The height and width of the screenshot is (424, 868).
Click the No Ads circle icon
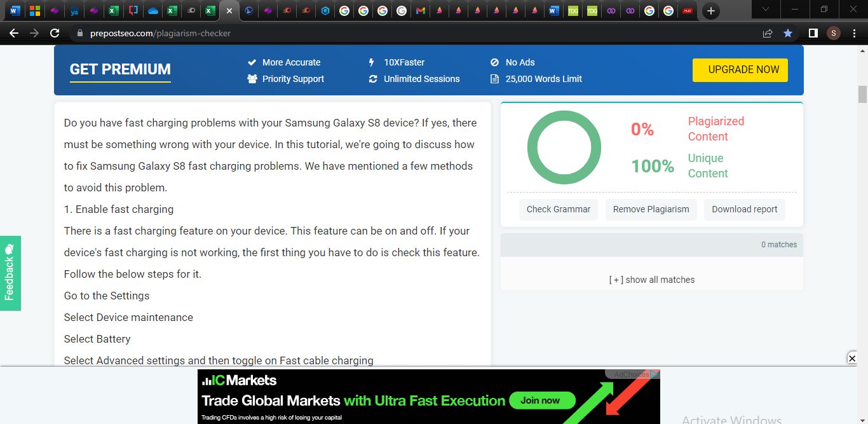[495, 62]
